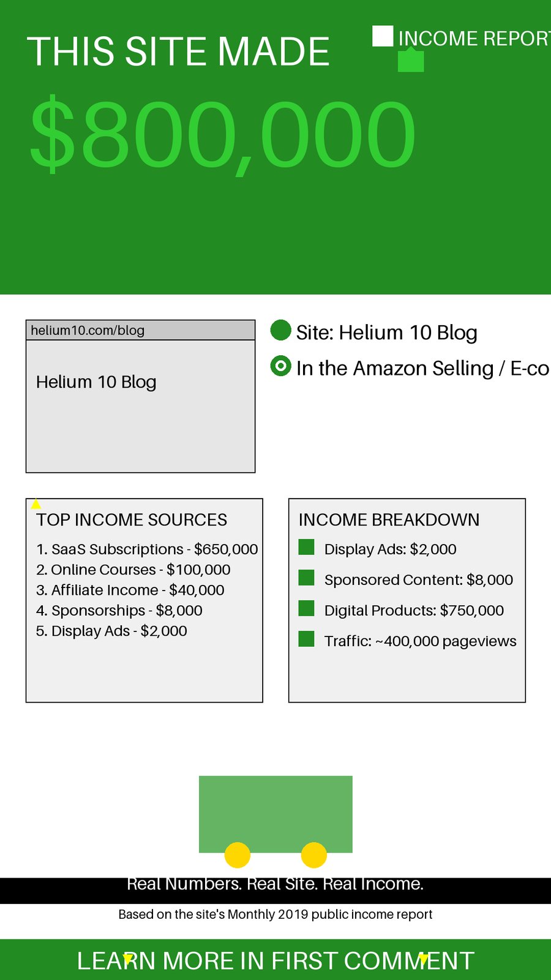Image resolution: width=551 pixels, height=980 pixels.
Task: Click Online Courses - $100,000 row
Action: point(133,570)
